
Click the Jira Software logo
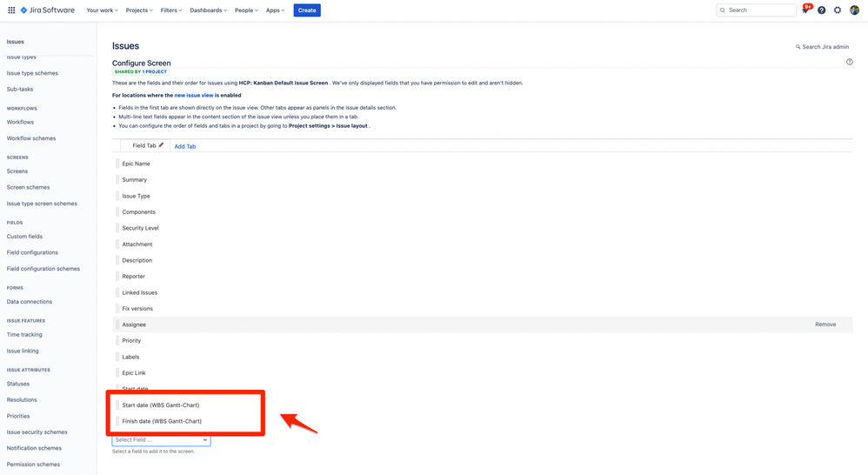coord(48,10)
